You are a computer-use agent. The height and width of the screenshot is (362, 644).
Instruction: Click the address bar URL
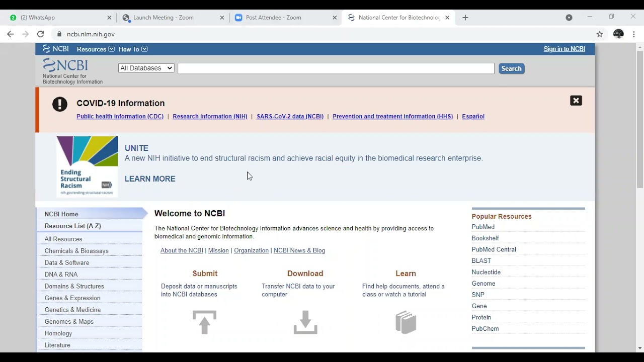coord(91,34)
